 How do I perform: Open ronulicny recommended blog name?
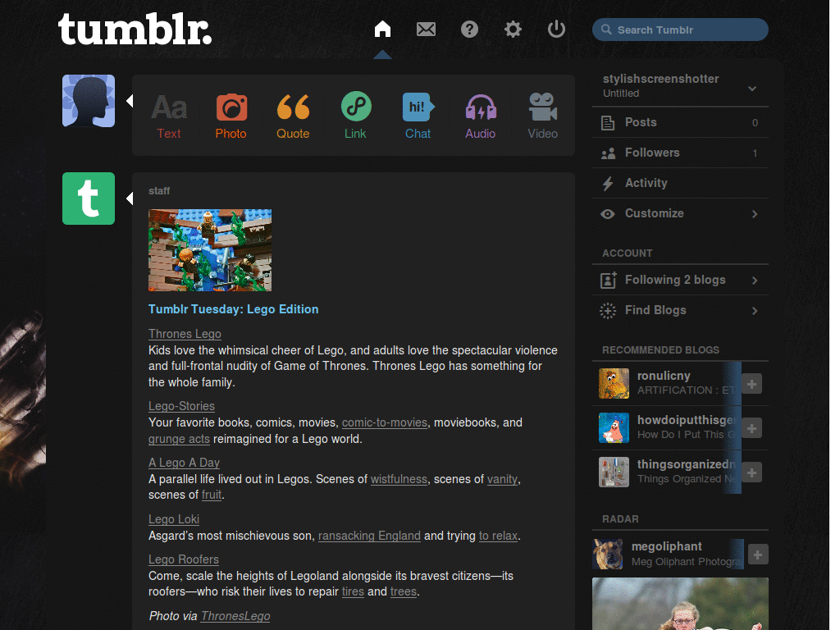coord(664,376)
